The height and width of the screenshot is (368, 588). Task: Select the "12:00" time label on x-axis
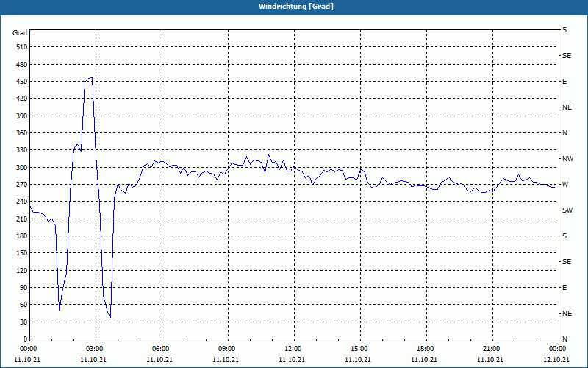pyautogui.click(x=292, y=349)
